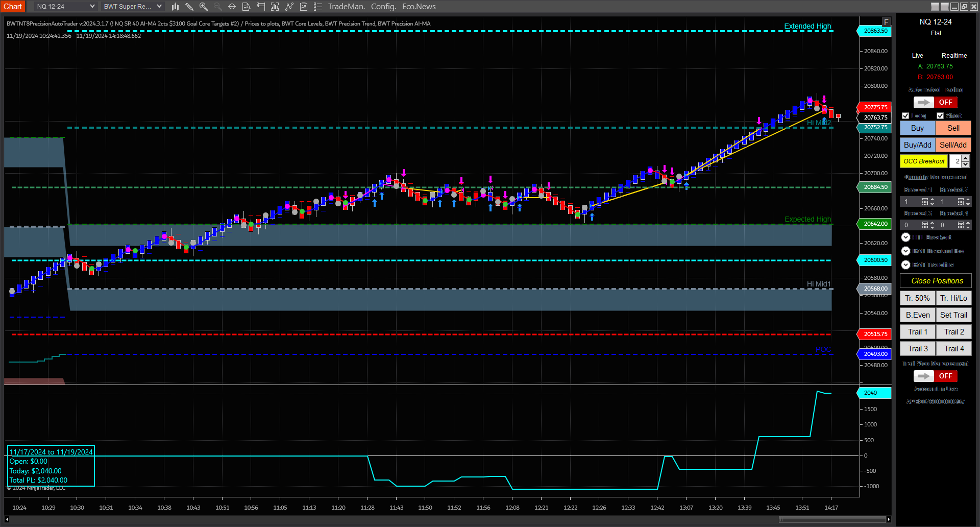This screenshot has width=980, height=527.
Task: Open the BWT Super Re... interval dropdown
Action: click(x=133, y=7)
